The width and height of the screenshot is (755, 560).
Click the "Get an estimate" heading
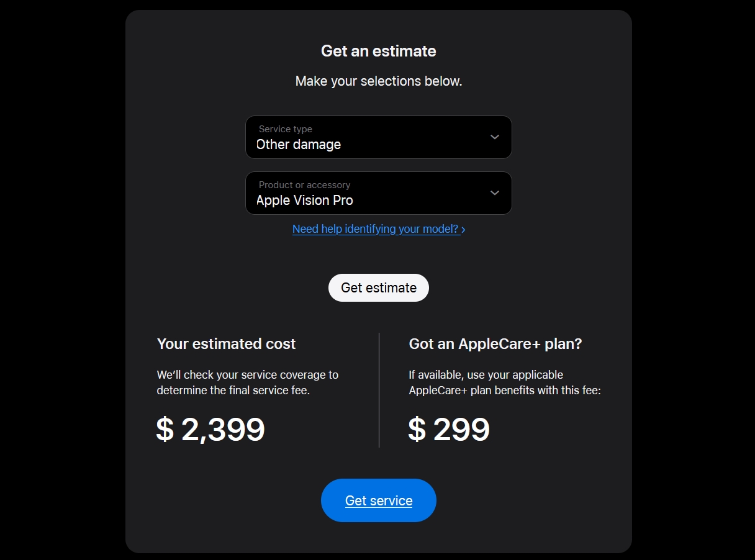click(379, 51)
